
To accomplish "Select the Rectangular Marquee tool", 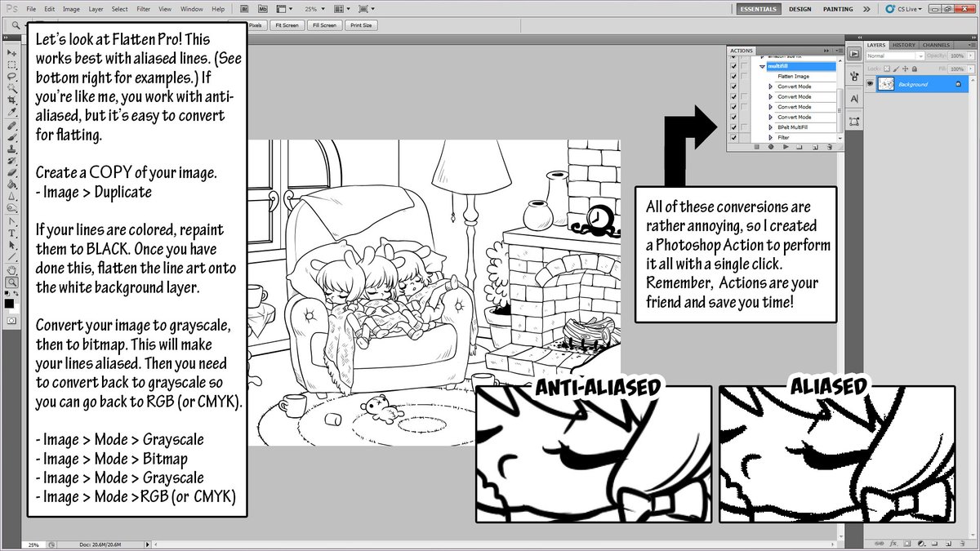I will click(12, 64).
